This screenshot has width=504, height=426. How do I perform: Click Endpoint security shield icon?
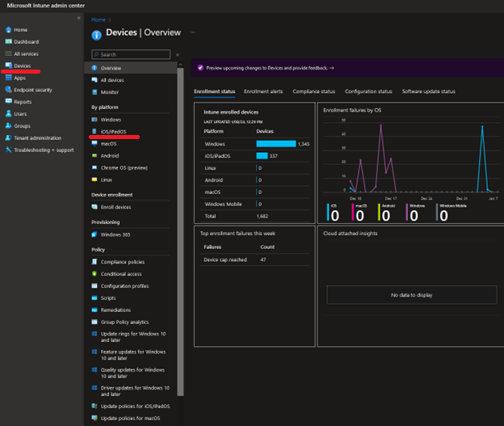pos(9,90)
